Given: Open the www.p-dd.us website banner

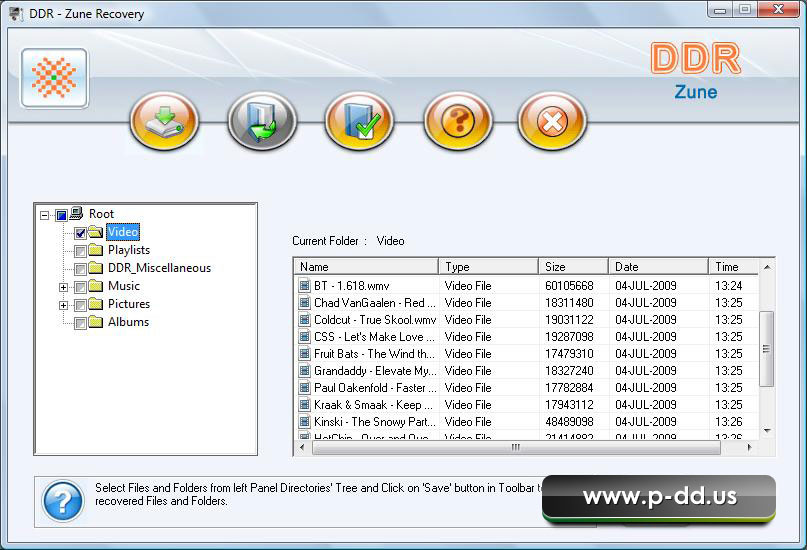Looking at the screenshot, I should [659, 498].
